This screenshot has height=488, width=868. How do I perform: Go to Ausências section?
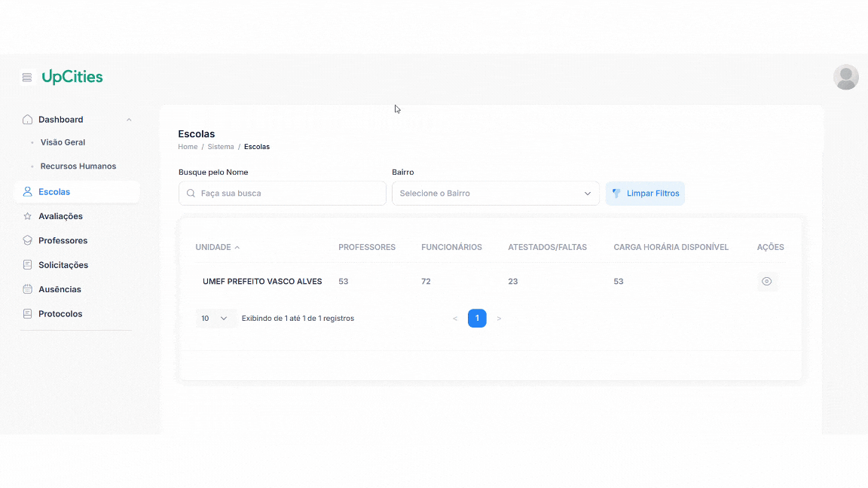click(60, 289)
